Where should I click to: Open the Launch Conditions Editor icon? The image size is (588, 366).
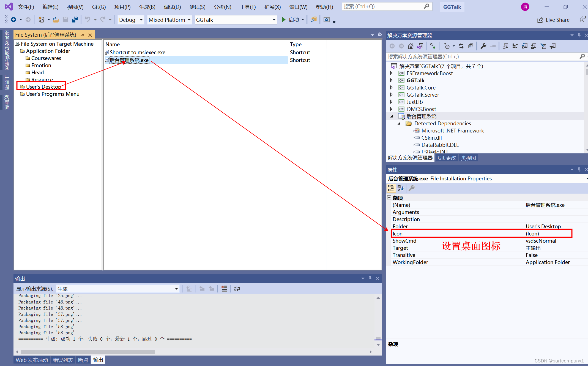[553, 46]
